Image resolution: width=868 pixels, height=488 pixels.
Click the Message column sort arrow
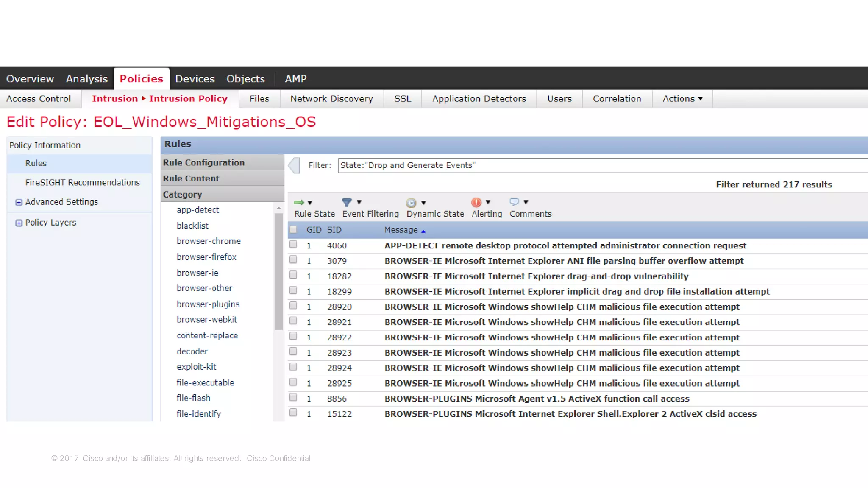coord(423,231)
